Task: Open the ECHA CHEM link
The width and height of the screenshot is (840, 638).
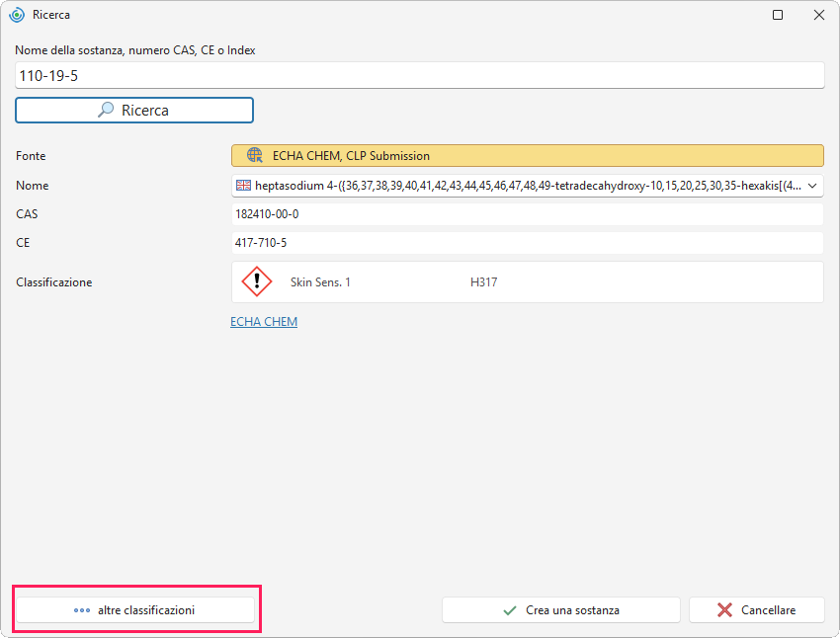Action: pos(264,322)
